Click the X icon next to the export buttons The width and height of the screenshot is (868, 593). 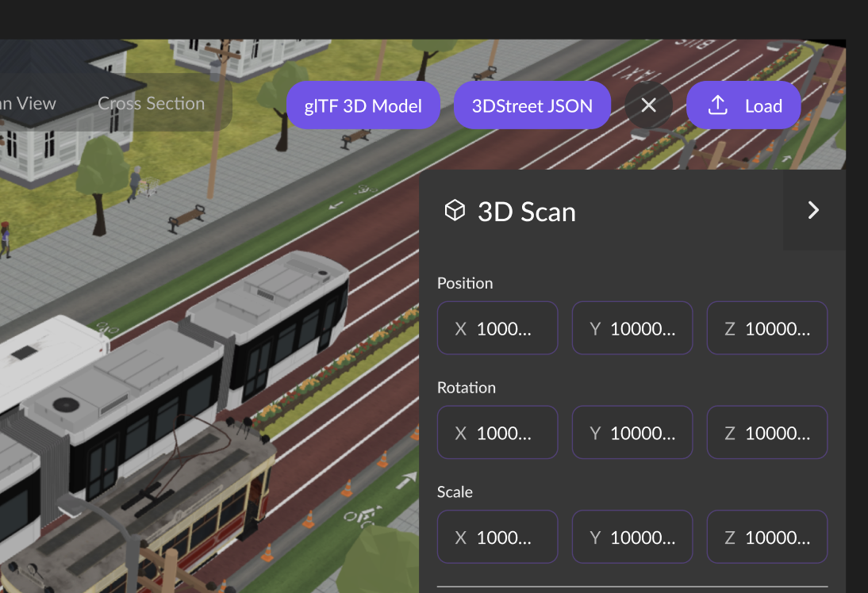(x=648, y=105)
